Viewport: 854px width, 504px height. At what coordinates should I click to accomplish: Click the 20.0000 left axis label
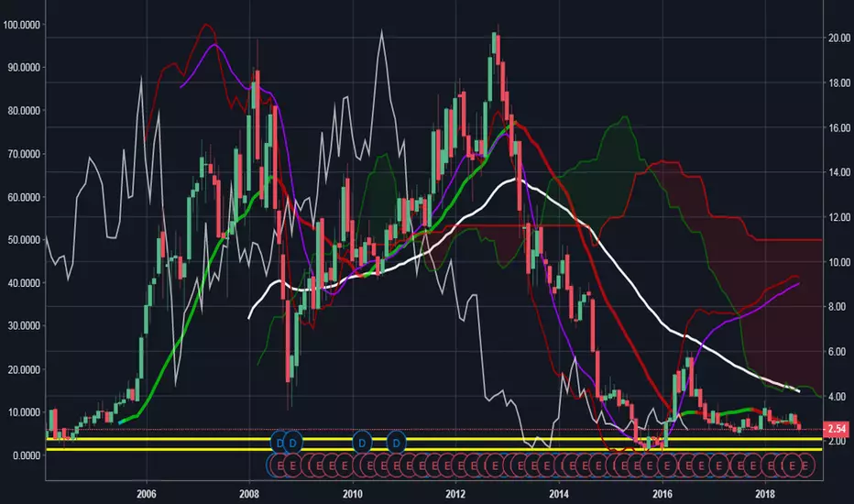(24, 369)
